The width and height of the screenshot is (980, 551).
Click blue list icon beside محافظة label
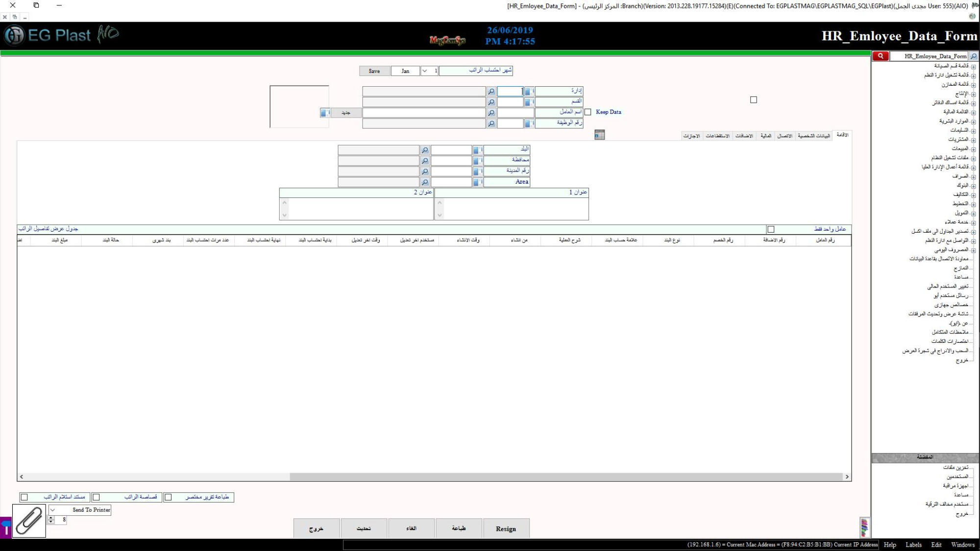pyautogui.click(x=477, y=161)
